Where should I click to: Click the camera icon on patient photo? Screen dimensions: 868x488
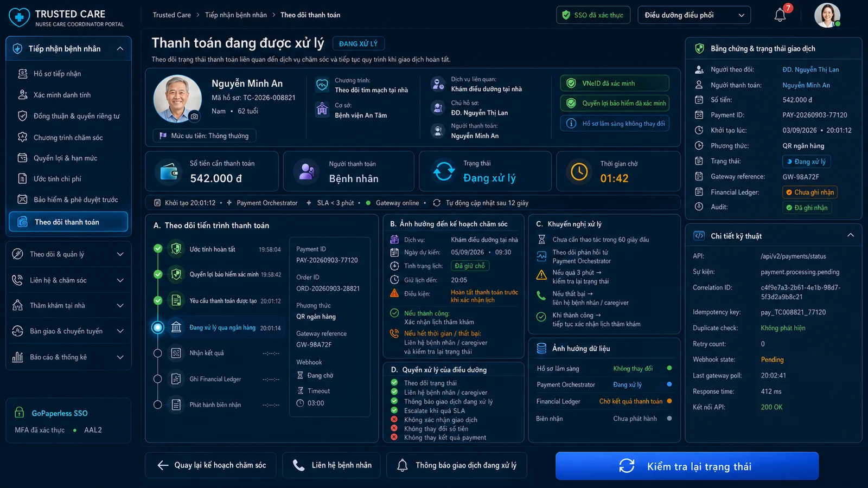click(x=194, y=117)
